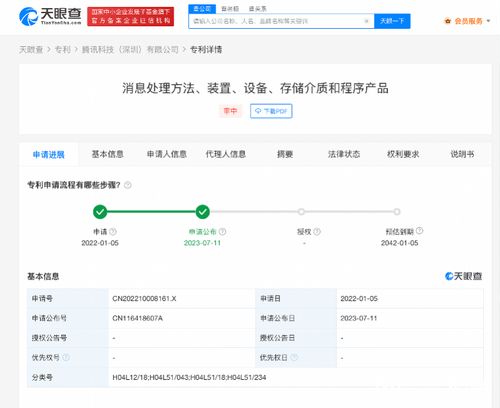Go to 专利 breadcrumb link

[62, 50]
